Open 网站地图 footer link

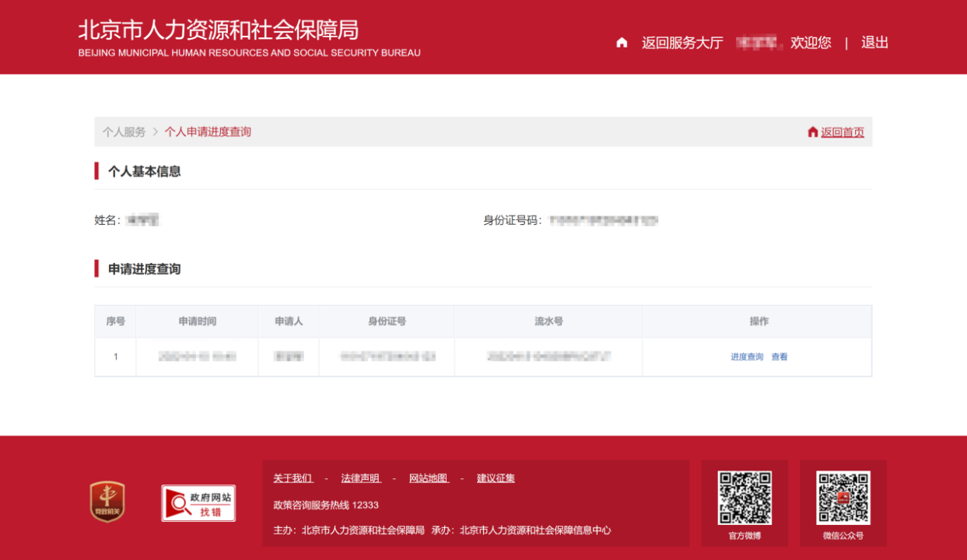(x=429, y=478)
